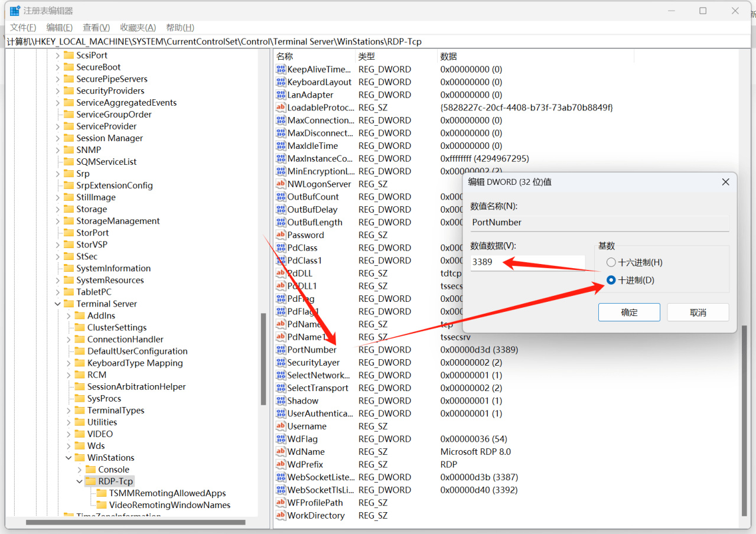Click the 取消 button in DWORD dialog
756x534 pixels.
tap(698, 312)
